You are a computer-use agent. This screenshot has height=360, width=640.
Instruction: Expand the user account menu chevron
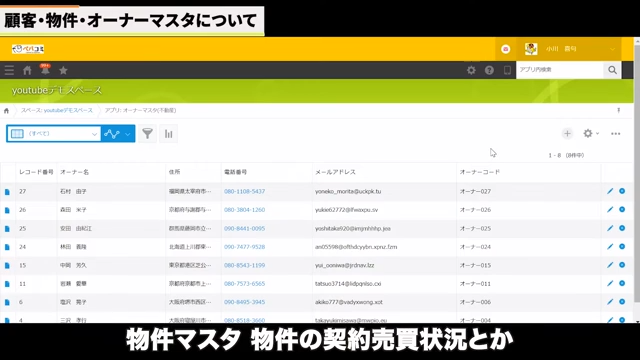(612, 49)
